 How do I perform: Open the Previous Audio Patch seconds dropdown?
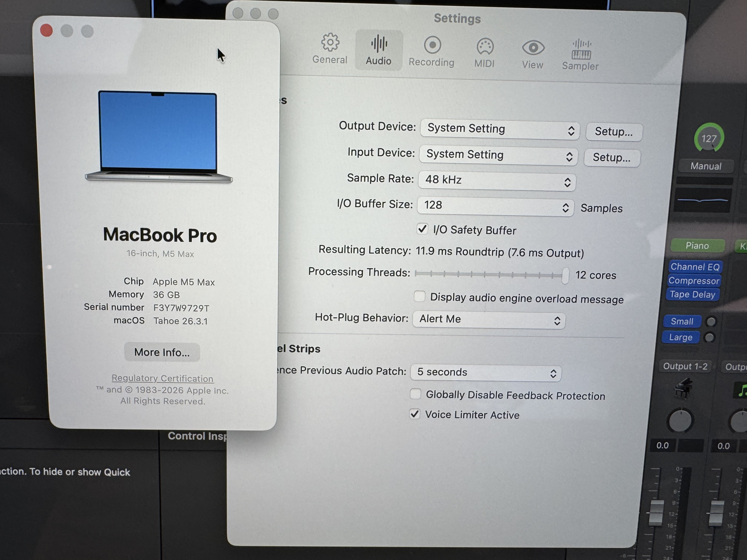486,373
